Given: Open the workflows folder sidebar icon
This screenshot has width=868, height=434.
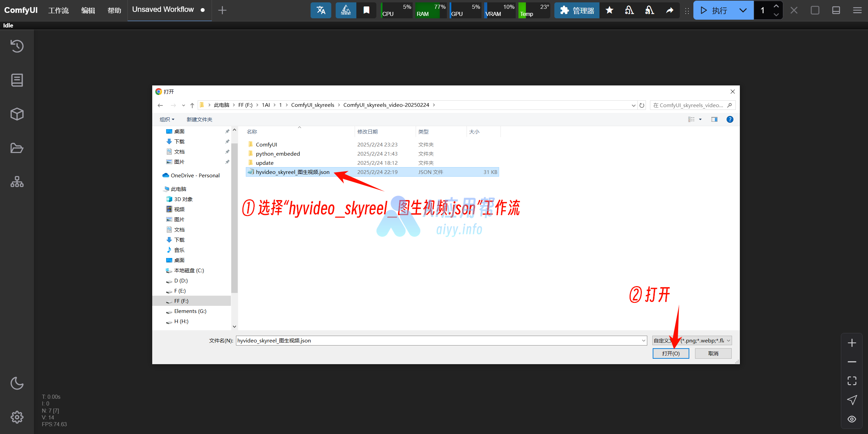Looking at the screenshot, I should (17, 148).
